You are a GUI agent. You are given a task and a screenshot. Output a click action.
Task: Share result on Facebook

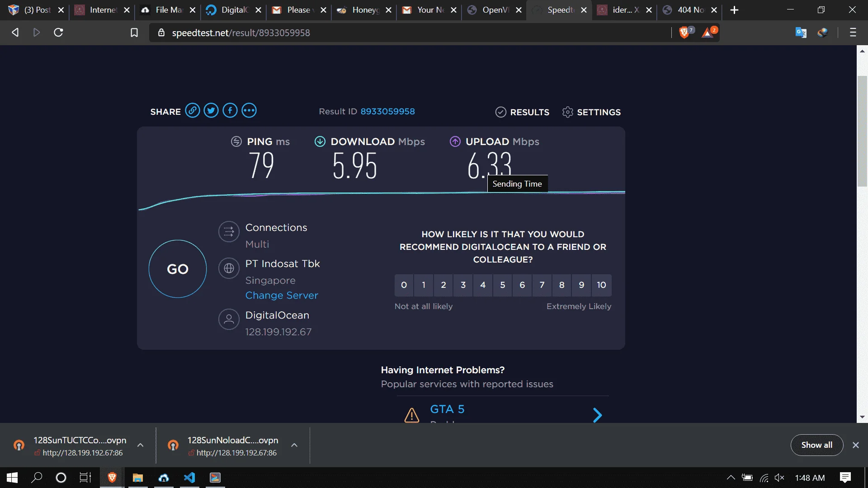230,111
